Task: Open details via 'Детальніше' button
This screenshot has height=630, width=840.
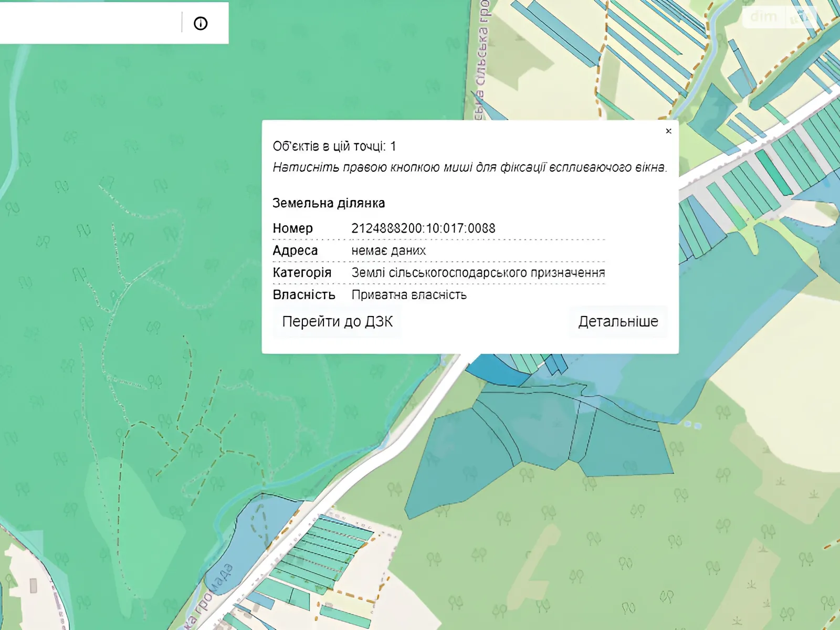Action: [x=618, y=321]
